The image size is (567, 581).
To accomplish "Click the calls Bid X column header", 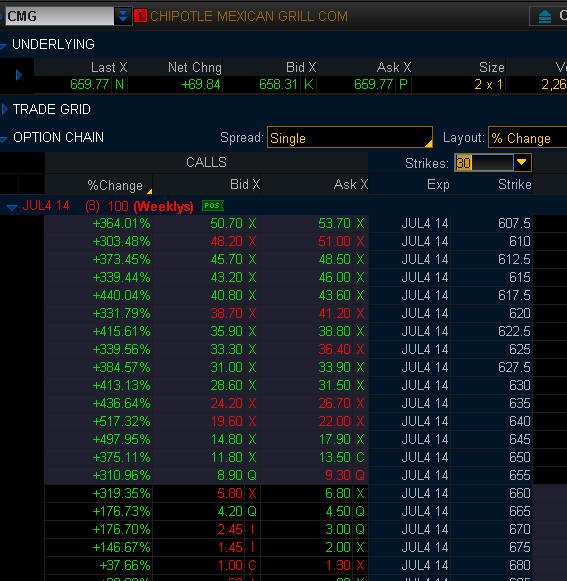I will (x=245, y=184).
